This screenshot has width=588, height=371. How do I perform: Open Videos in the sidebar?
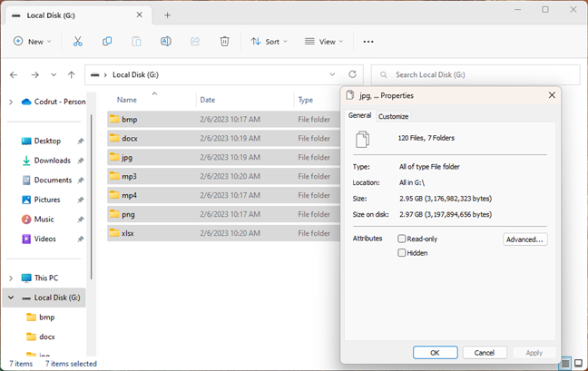[44, 239]
